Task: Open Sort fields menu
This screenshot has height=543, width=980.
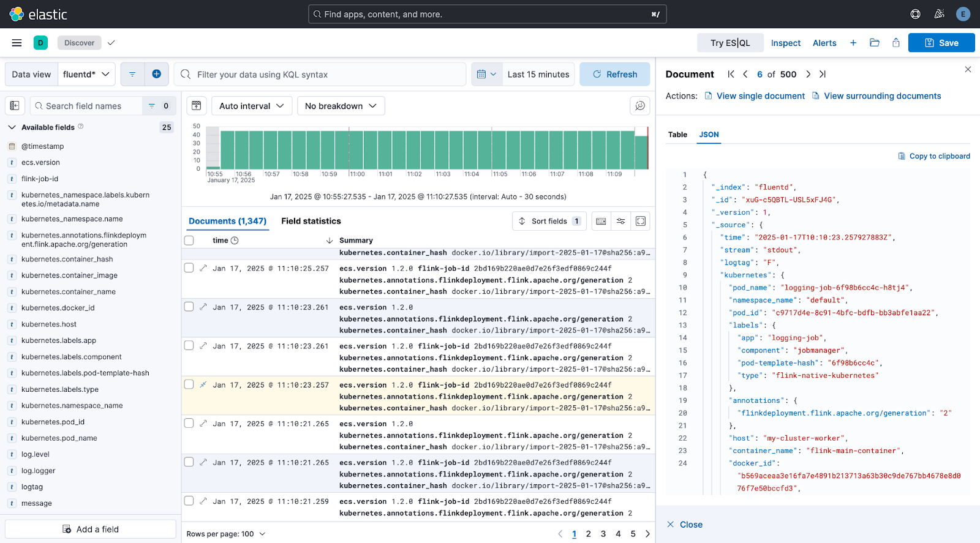Action: 549,221
